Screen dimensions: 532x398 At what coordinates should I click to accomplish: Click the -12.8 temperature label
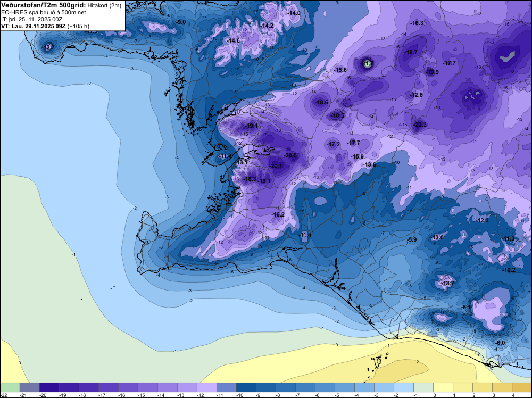coord(417,95)
